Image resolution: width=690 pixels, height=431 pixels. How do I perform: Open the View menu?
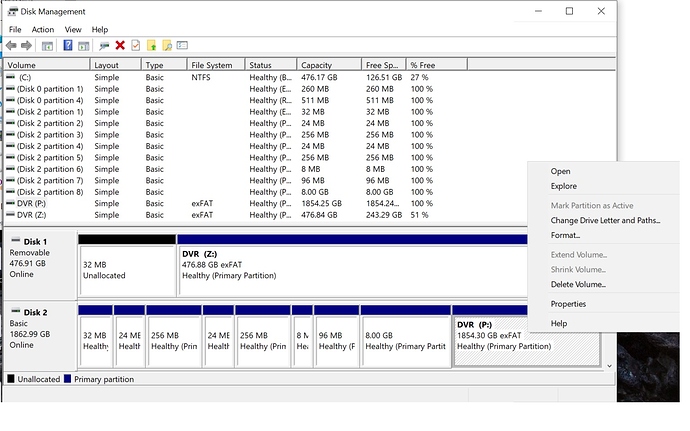pos(73,30)
